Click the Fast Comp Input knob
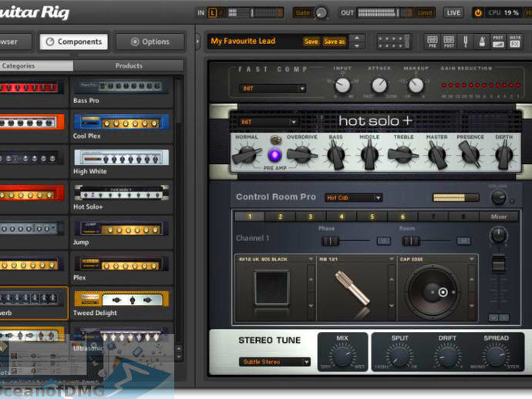Image resolution: width=532 pixels, height=399 pixels. click(x=342, y=85)
